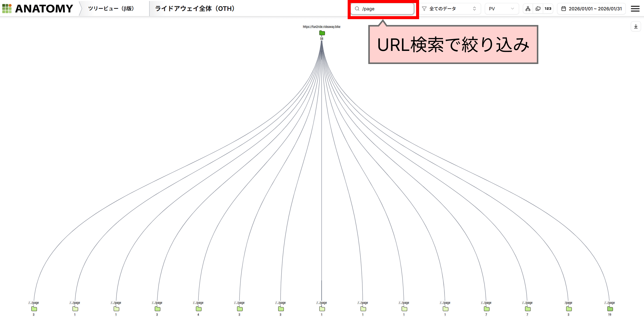Screen dimensions: 644x323
Task: Expand the 全てのデータ filter dropdown
Action: (x=450, y=9)
